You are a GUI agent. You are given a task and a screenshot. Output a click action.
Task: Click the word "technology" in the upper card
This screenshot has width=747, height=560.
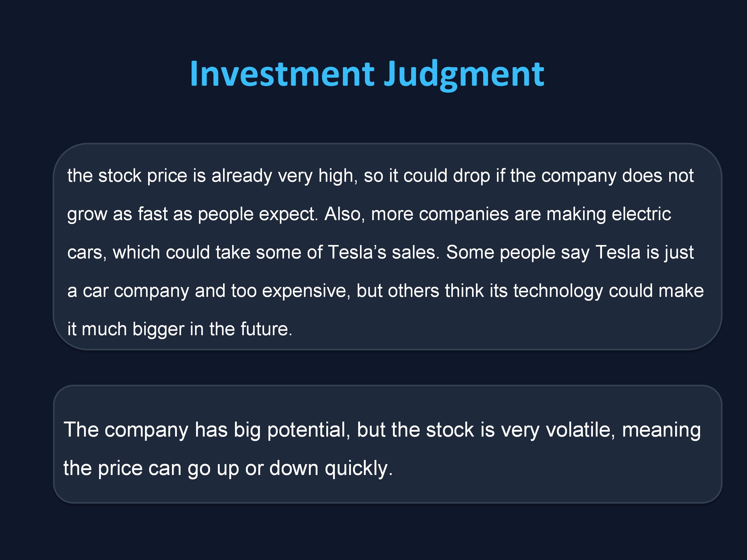tap(558, 291)
